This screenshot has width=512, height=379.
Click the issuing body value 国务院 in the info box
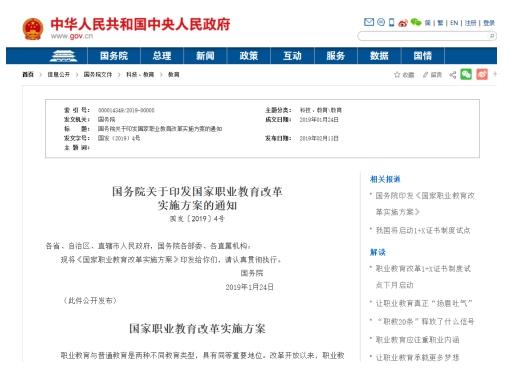pyautogui.click(x=106, y=119)
